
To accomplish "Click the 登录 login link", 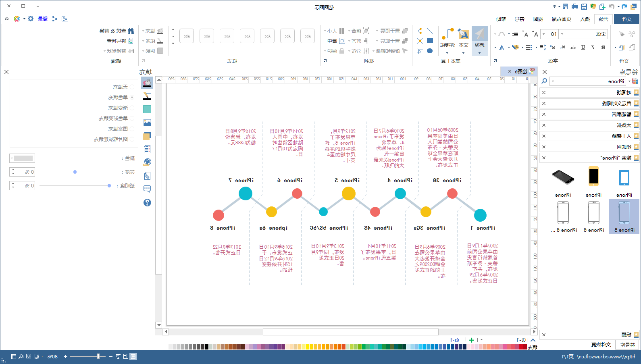I will (x=43, y=19).
